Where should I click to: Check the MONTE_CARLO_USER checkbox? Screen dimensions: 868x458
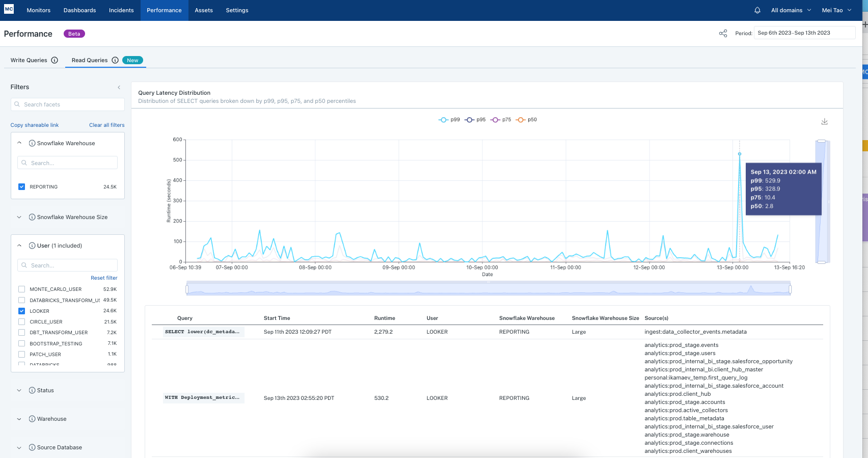[x=21, y=289]
